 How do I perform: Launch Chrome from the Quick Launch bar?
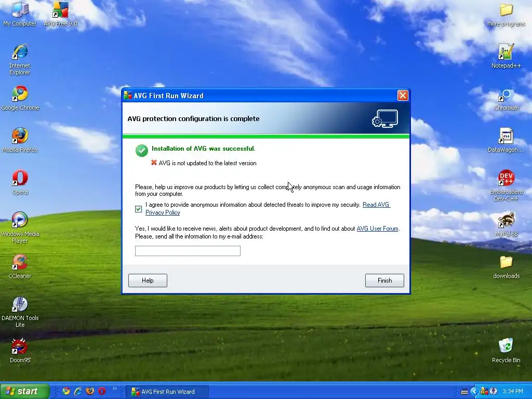(66, 391)
